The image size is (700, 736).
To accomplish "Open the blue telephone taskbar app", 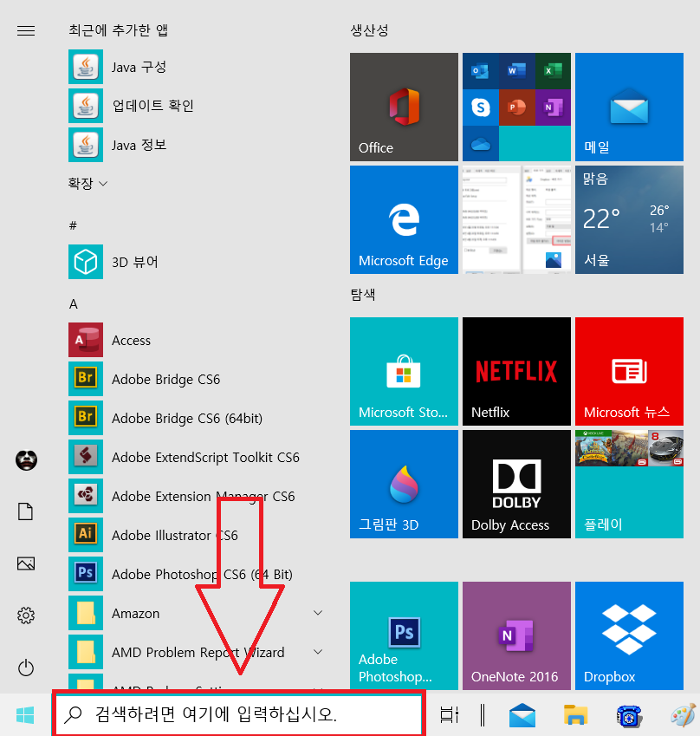I will 629,715.
